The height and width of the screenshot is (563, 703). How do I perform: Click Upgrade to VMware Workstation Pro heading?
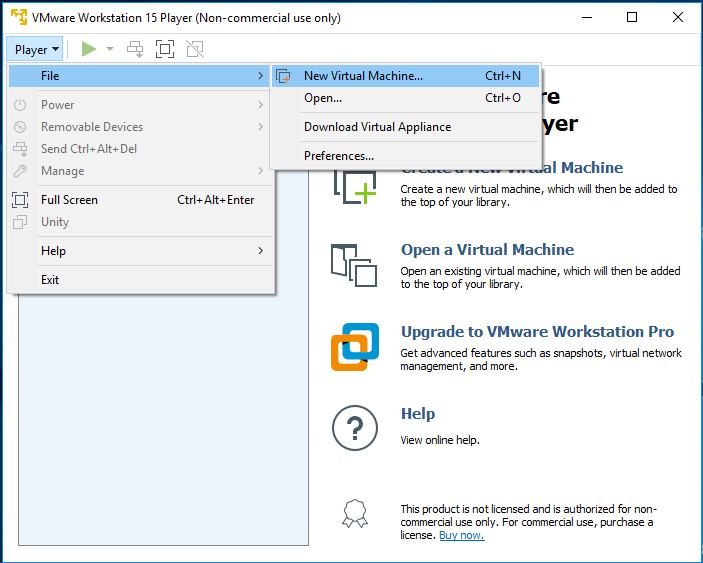click(x=537, y=332)
